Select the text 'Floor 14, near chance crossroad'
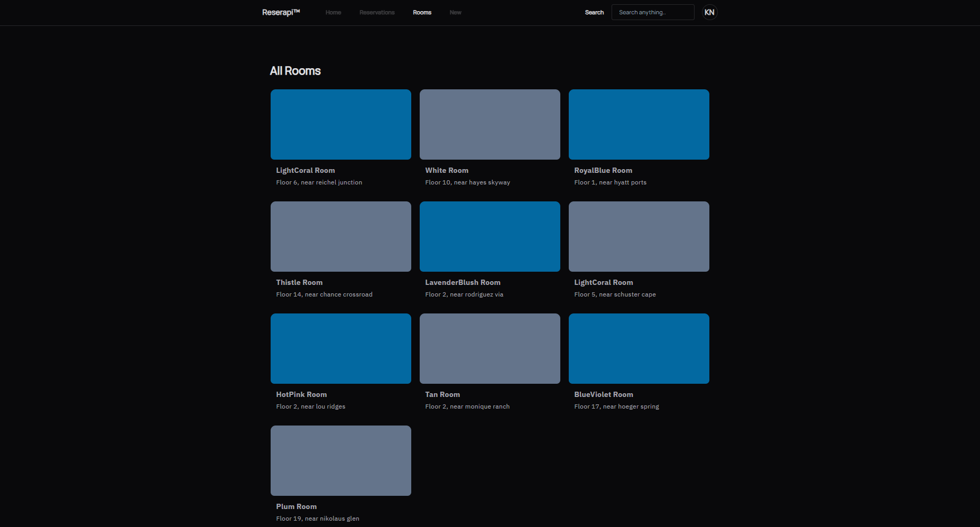The image size is (980, 527). pos(325,294)
